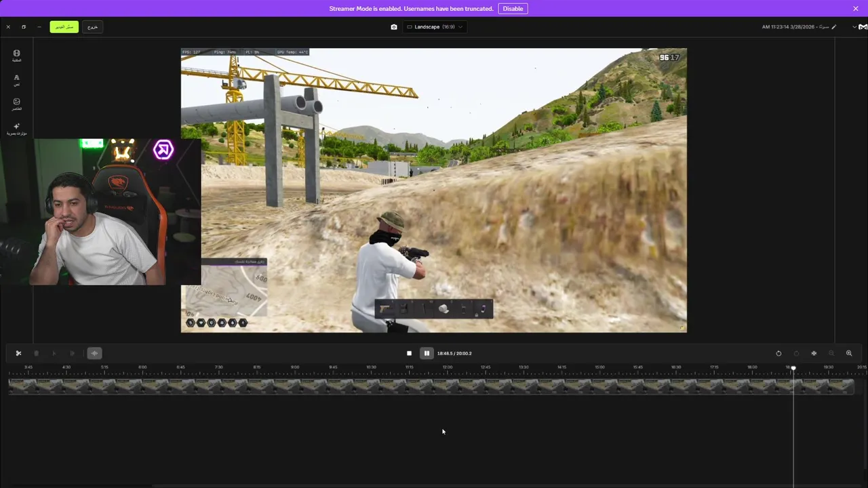
Task: Select the video clip strip in timeline
Action: tap(431, 386)
